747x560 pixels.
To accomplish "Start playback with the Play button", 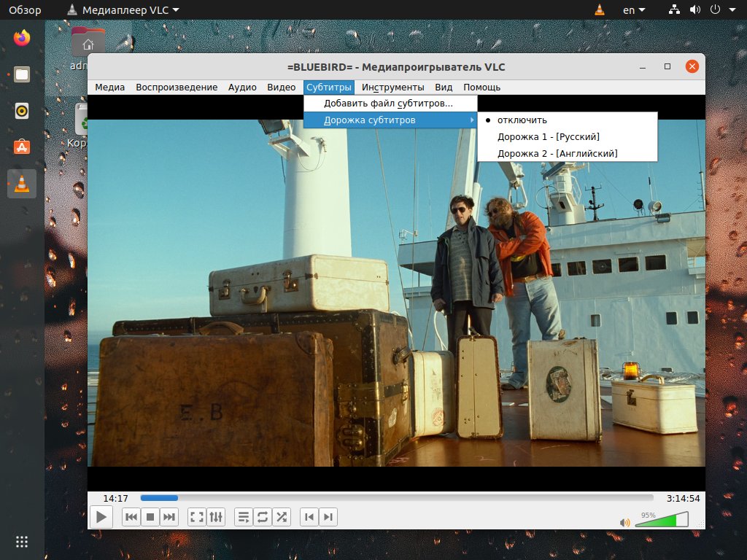I will 101,517.
